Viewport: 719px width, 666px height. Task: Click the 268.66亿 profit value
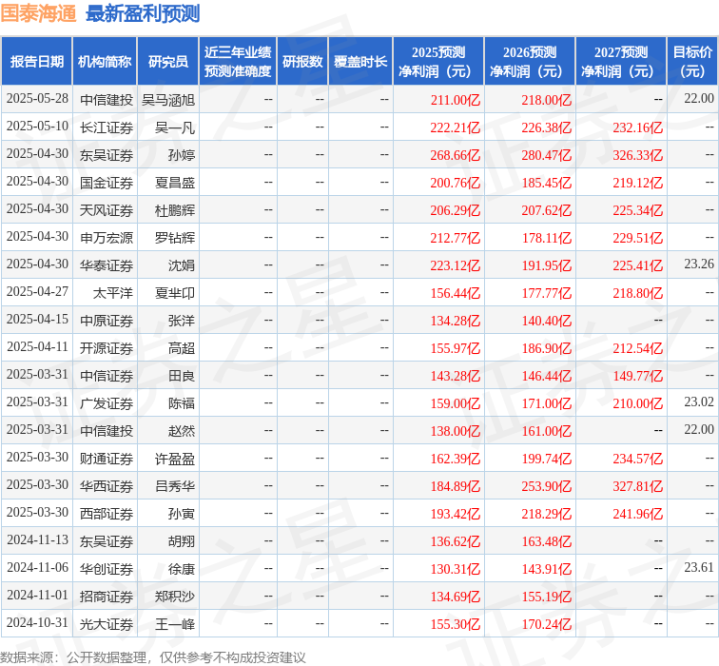(x=455, y=155)
